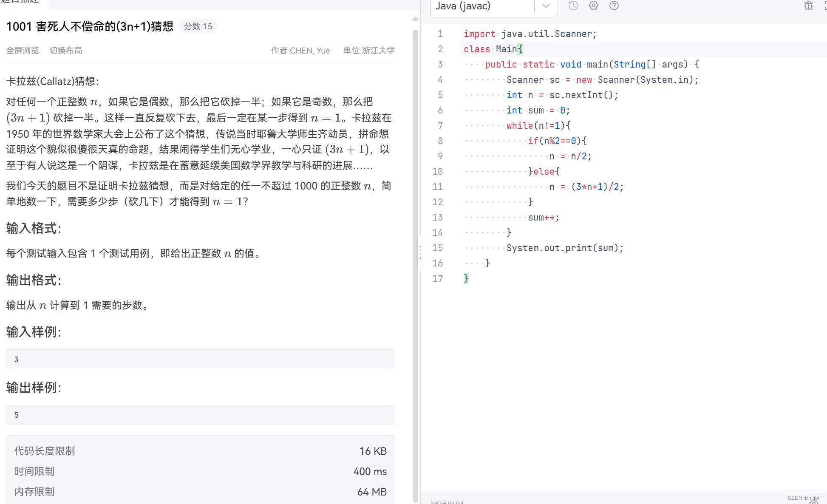Open editor settings gear icon
827x504 pixels.
pos(593,6)
